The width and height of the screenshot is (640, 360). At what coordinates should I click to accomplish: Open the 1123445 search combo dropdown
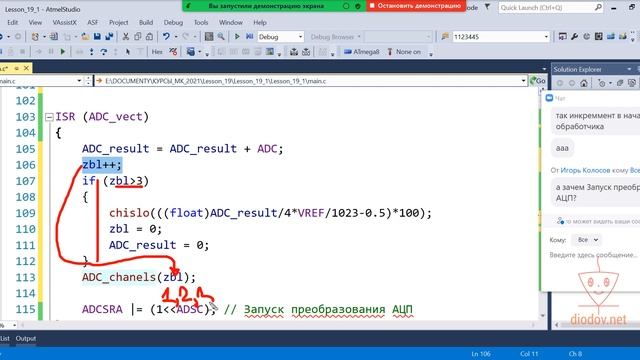tap(546, 37)
